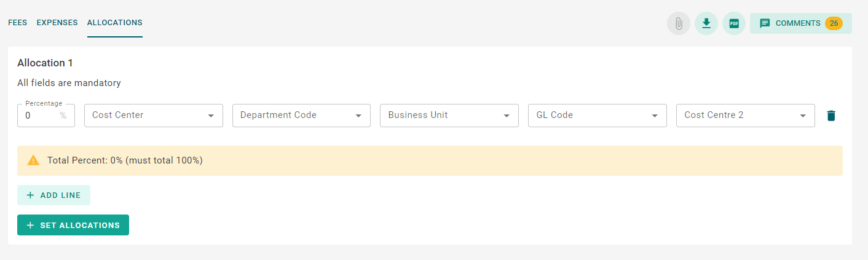Expand the Cost Centre 2 dropdown
Image resolution: width=868 pixels, height=260 pixels.
(x=745, y=116)
